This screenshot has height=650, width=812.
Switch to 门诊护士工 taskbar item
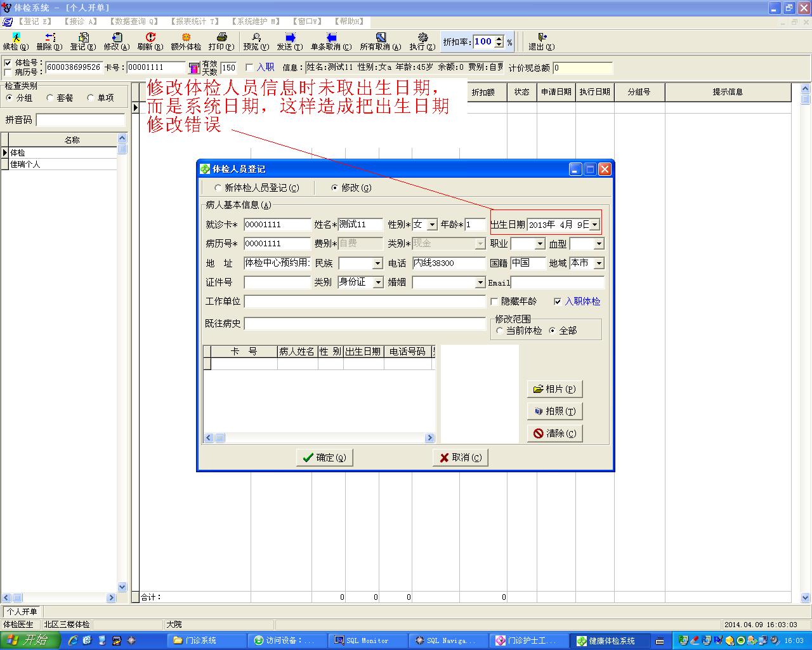[528, 640]
